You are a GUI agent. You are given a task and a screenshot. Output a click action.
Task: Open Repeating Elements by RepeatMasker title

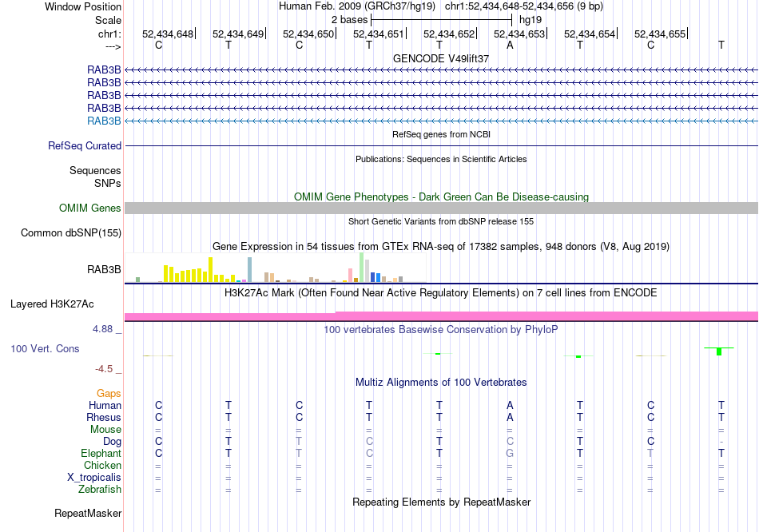441,502
